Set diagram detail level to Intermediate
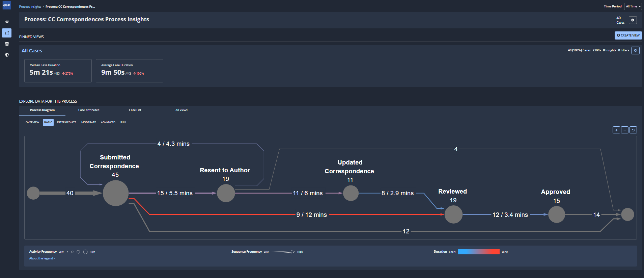Viewport: 644px width, 278px height. [x=66, y=122]
